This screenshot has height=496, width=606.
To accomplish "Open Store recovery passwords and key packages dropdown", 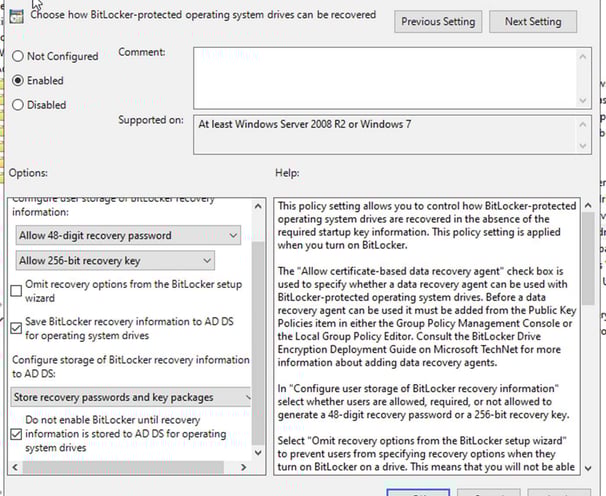I will pos(131,397).
